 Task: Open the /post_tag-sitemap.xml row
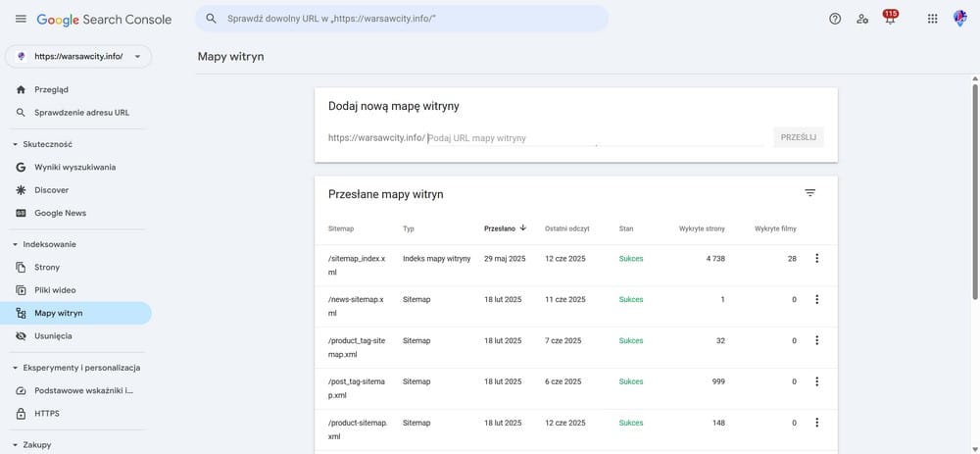(575, 389)
